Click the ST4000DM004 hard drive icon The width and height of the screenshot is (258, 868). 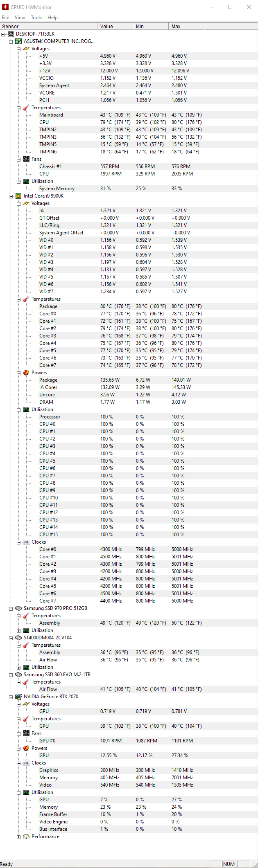coord(18,638)
